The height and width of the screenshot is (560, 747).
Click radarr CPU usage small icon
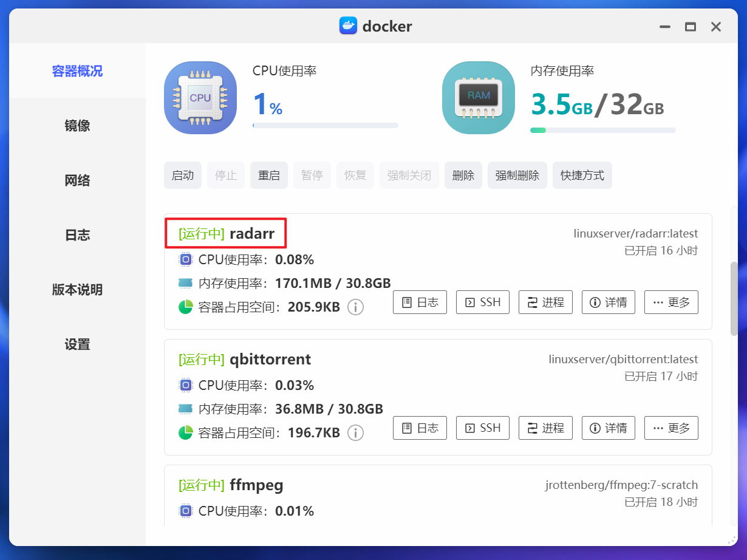185,260
